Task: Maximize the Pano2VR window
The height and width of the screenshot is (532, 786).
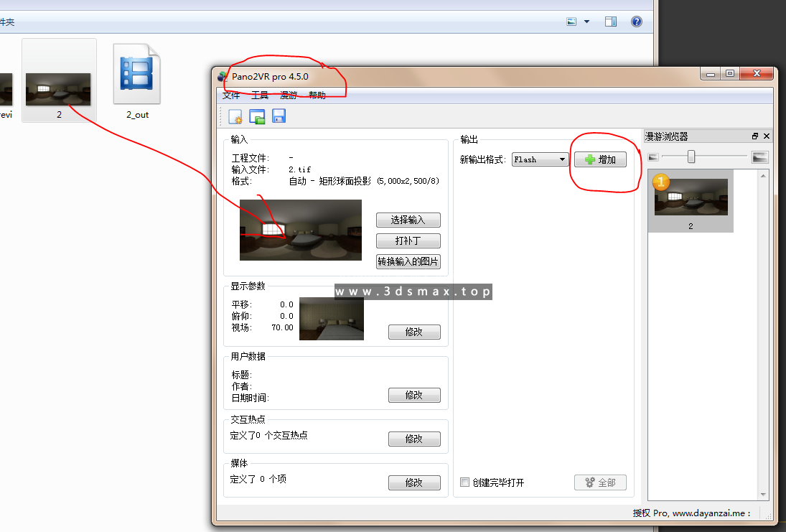Action: pyautogui.click(x=730, y=74)
